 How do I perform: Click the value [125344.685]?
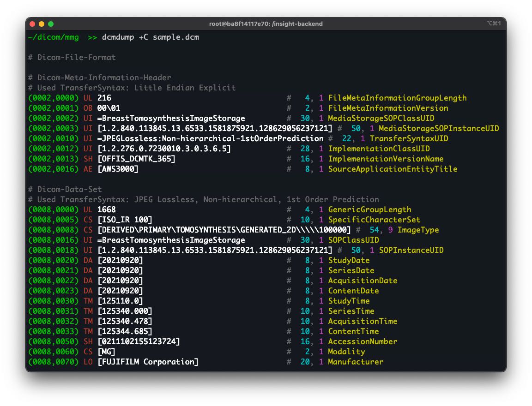125,332
